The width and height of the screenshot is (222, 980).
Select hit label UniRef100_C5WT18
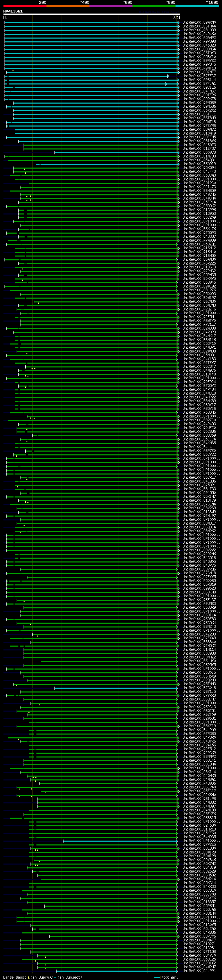[x=199, y=122]
